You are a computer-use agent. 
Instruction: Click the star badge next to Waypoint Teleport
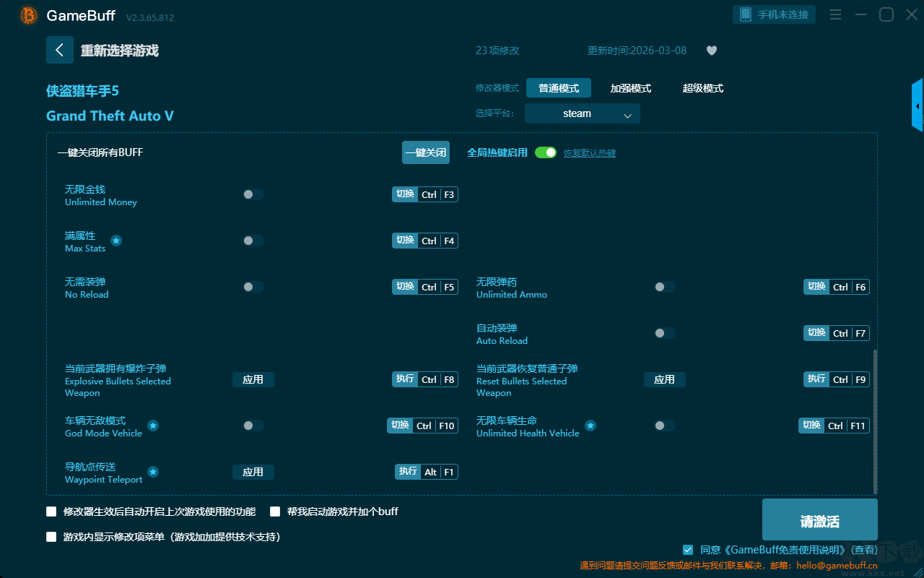153,472
